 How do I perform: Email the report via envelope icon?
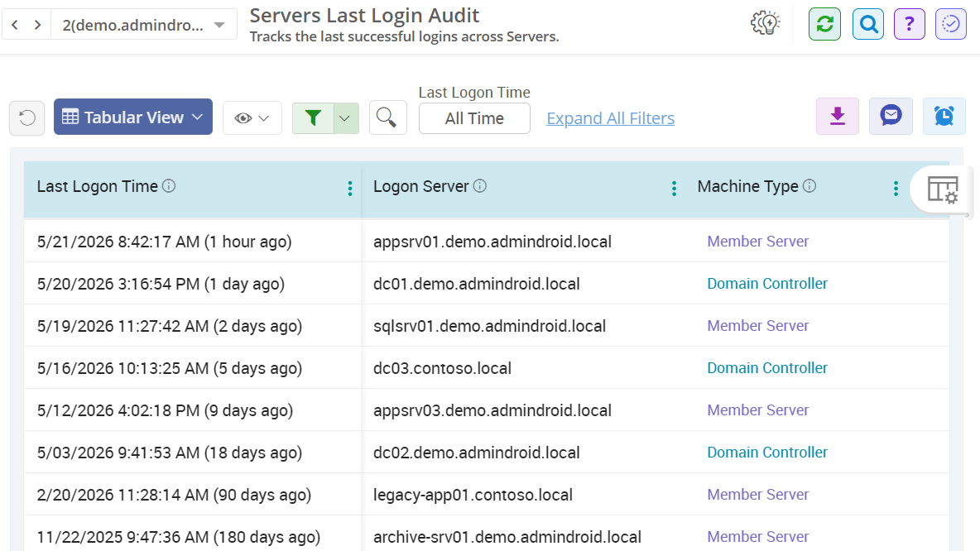click(x=891, y=116)
